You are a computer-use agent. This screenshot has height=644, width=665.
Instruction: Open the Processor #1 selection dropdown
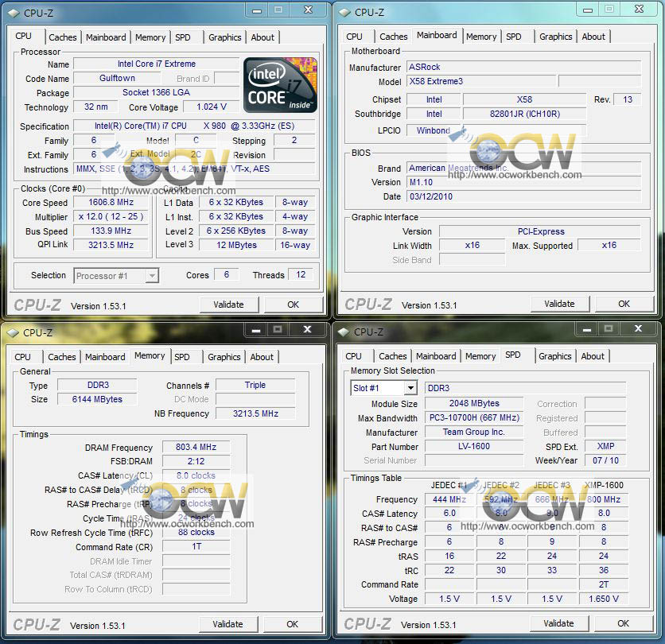click(x=152, y=276)
